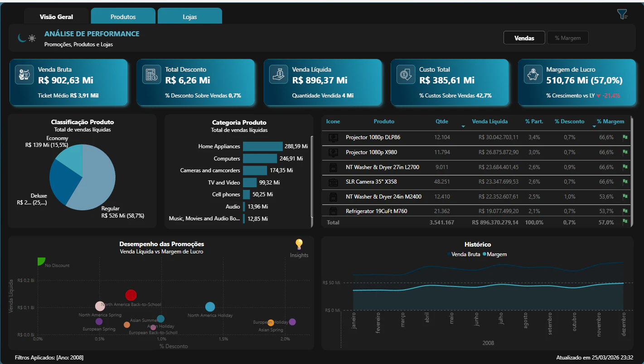Select the % Margem view toggle

pyautogui.click(x=567, y=38)
